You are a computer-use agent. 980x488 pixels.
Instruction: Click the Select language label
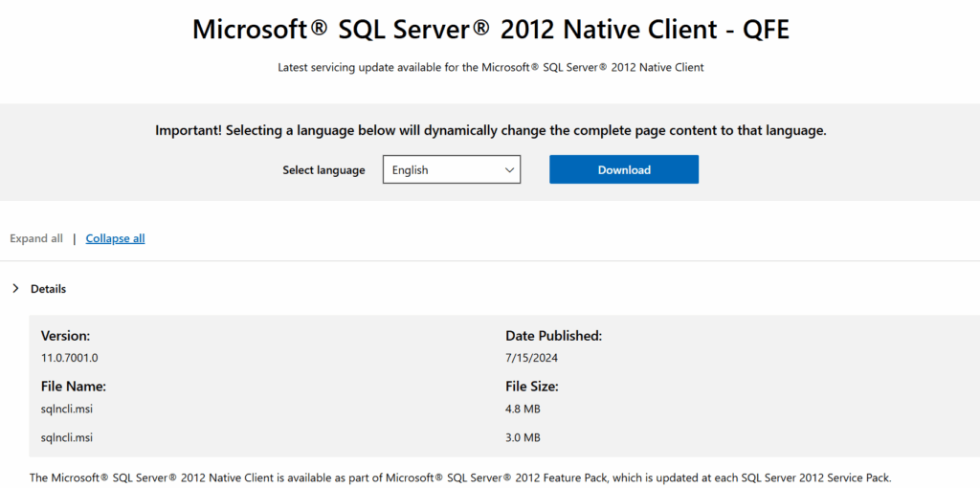tap(323, 170)
